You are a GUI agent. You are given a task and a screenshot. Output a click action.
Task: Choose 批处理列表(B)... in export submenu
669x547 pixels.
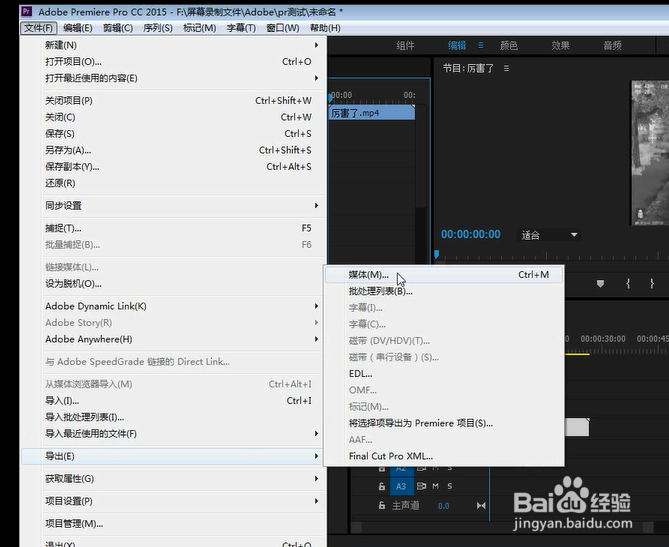[x=444, y=291]
